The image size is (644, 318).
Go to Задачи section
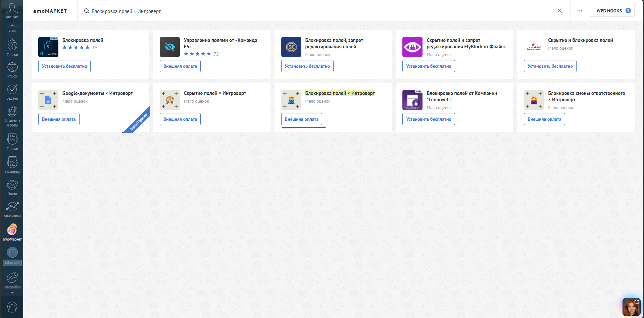tap(12, 92)
